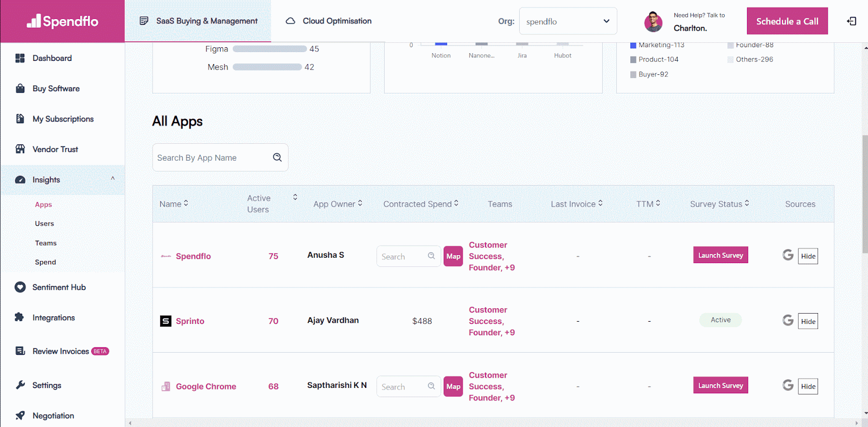Click the Figma usage bar
Image resolution: width=868 pixels, height=427 pixels.
pyautogui.click(x=270, y=49)
